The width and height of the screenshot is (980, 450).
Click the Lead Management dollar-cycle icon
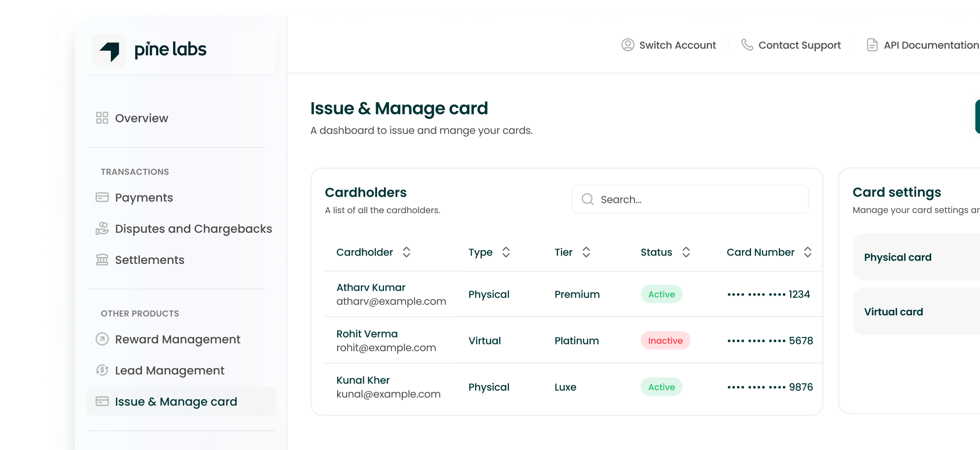102,370
